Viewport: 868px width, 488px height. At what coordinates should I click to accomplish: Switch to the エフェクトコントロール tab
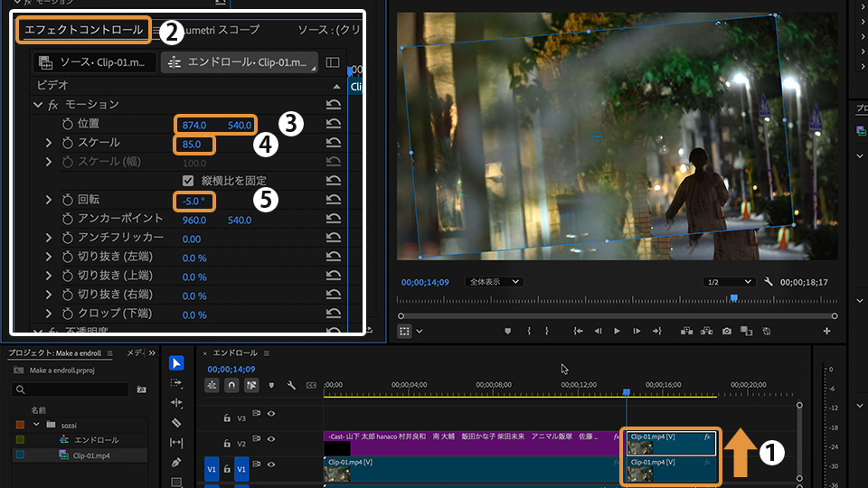(83, 29)
